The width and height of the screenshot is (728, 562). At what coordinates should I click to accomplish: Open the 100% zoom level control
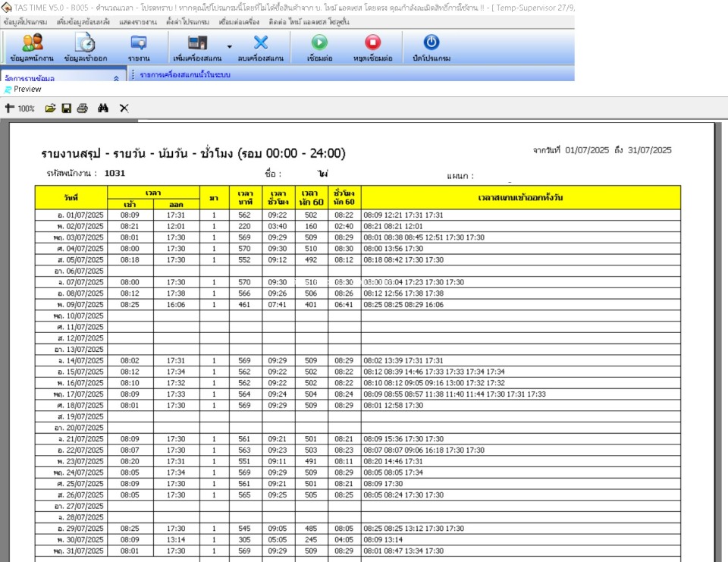pyautogui.click(x=20, y=108)
